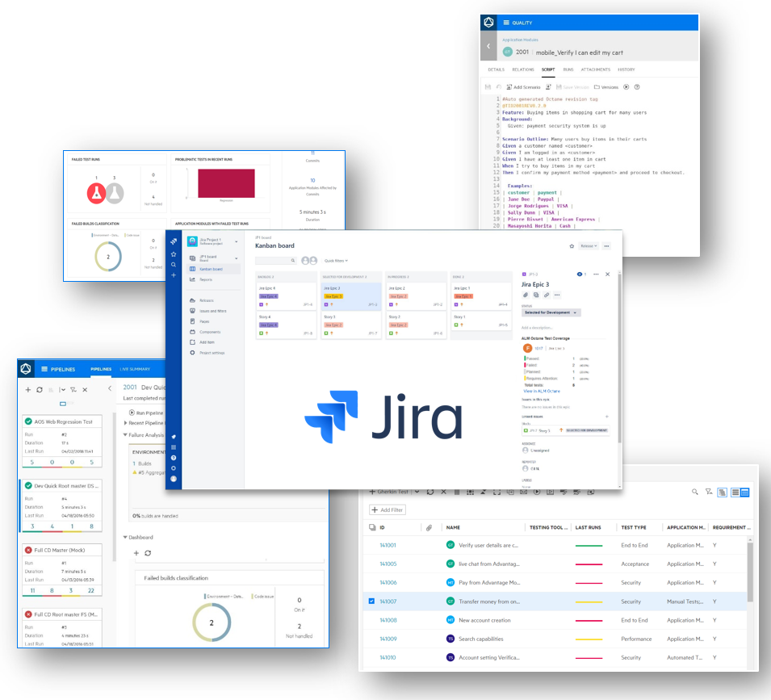This screenshot has width=771, height=700.
Task: Open the Quality hamburger menu
Action: pos(506,23)
